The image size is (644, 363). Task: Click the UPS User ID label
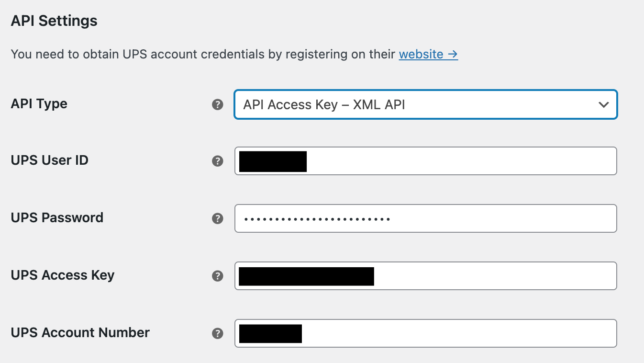click(x=49, y=160)
